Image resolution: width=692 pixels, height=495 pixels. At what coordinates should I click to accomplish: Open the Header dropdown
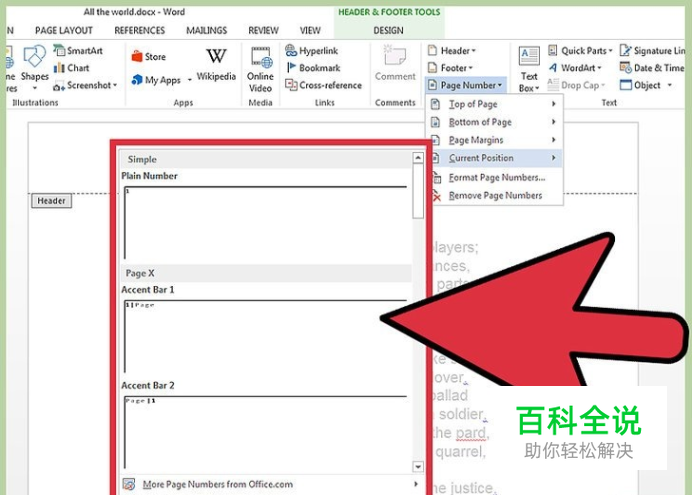(452, 51)
